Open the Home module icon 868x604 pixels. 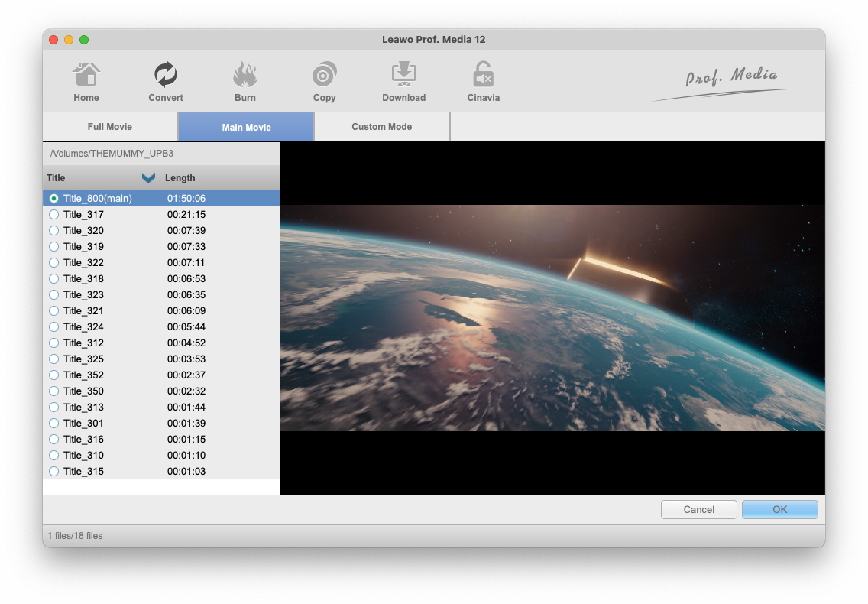click(86, 76)
